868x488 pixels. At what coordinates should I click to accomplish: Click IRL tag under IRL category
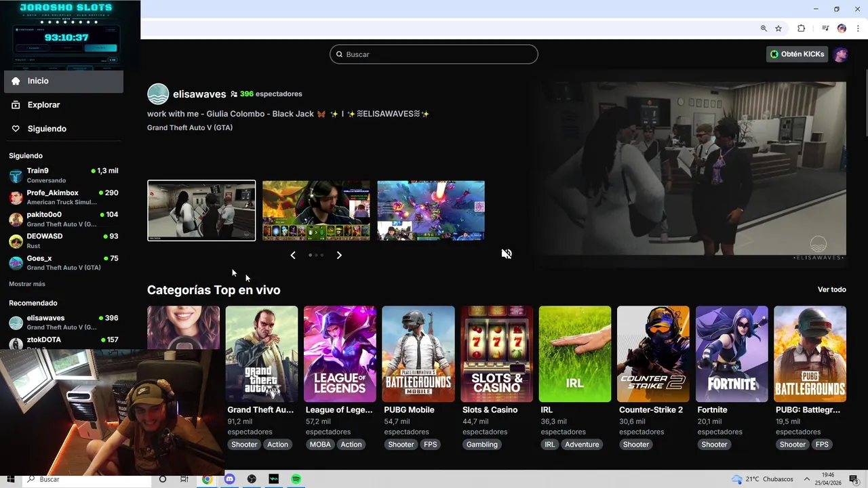click(x=550, y=445)
